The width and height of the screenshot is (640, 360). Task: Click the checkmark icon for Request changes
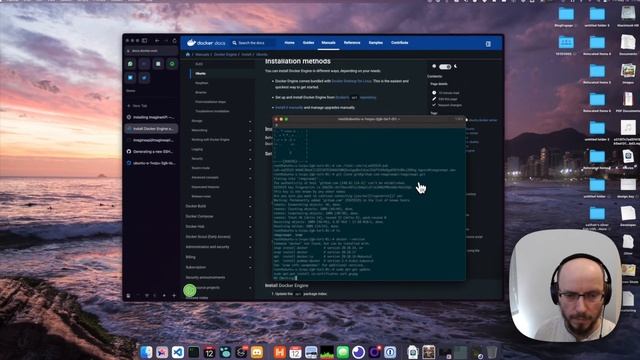[x=434, y=105]
